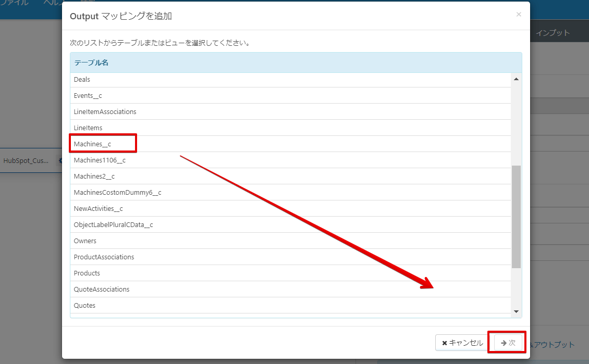589x364 pixels.
Task: Choose the ProductAssociations table
Action: tap(290, 257)
